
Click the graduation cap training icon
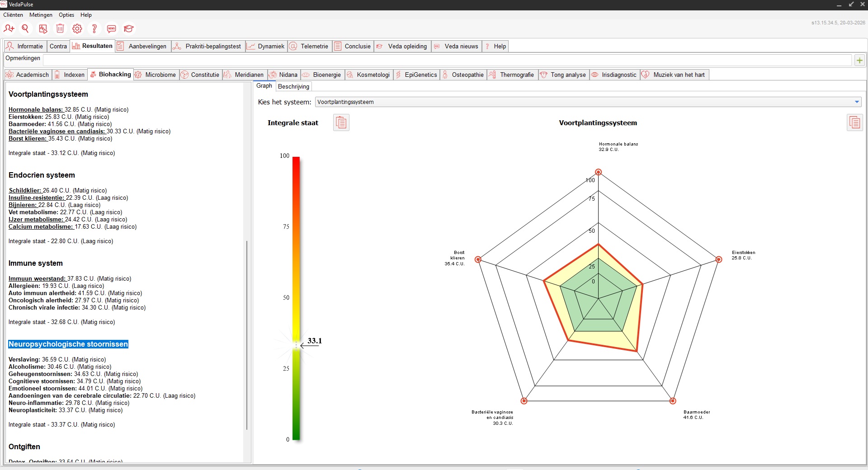129,28
